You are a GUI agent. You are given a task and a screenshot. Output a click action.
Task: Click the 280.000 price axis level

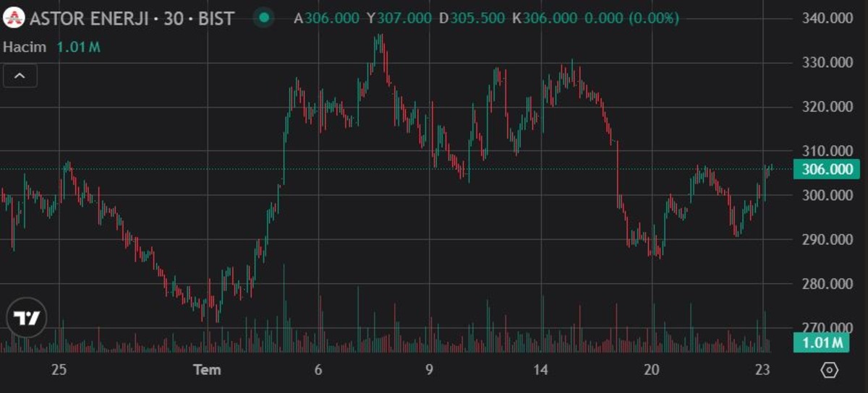[x=828, y=284]
